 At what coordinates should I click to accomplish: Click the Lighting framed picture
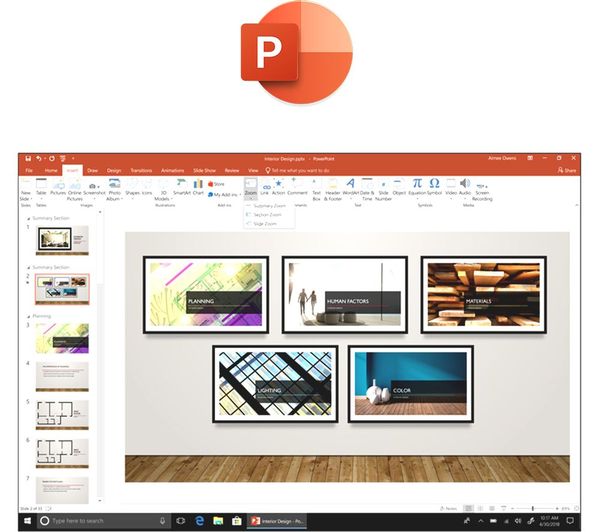[275, 384]
